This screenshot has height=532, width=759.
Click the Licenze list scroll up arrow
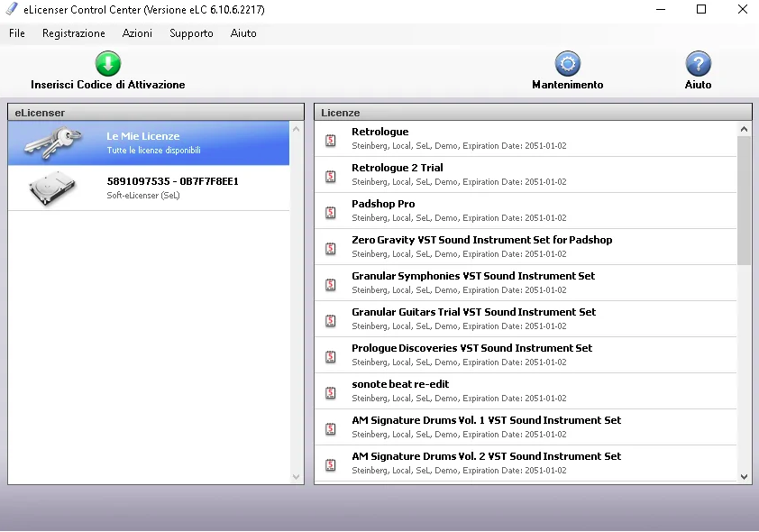(744, 129)
